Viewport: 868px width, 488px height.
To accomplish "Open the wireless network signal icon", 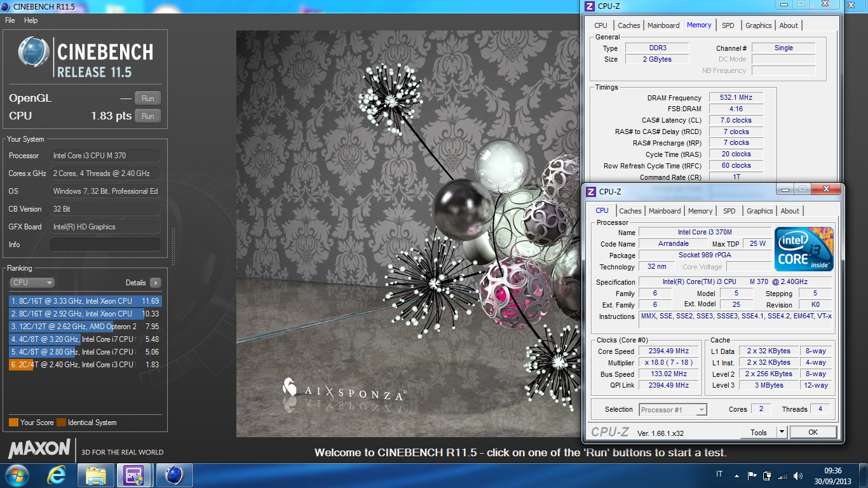I will 782,475.
